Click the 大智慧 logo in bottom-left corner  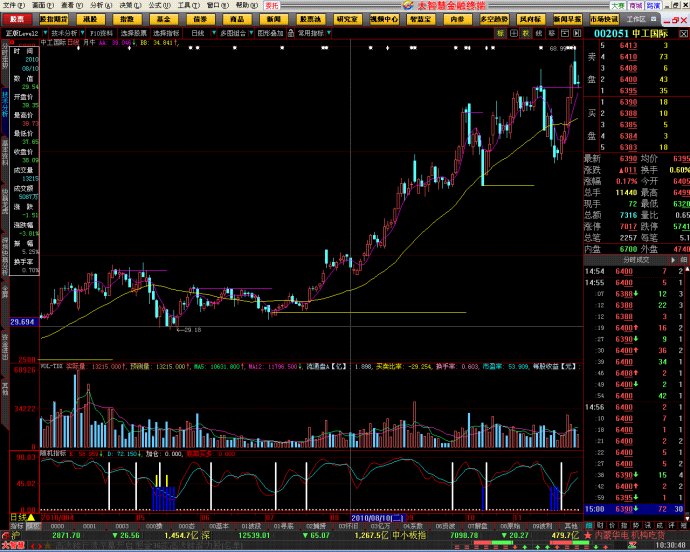tap(13, 546)
